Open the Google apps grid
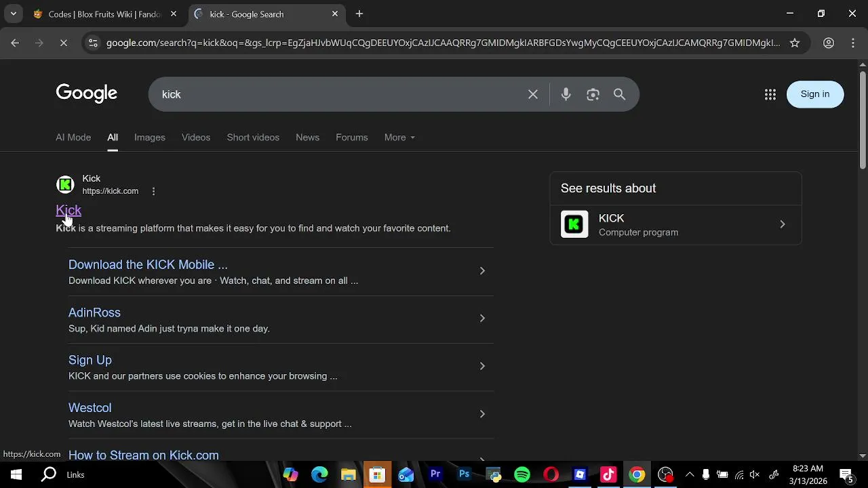The height and width of the screenshot is (488, 868). pyautogui.click(x=770, y=94)
